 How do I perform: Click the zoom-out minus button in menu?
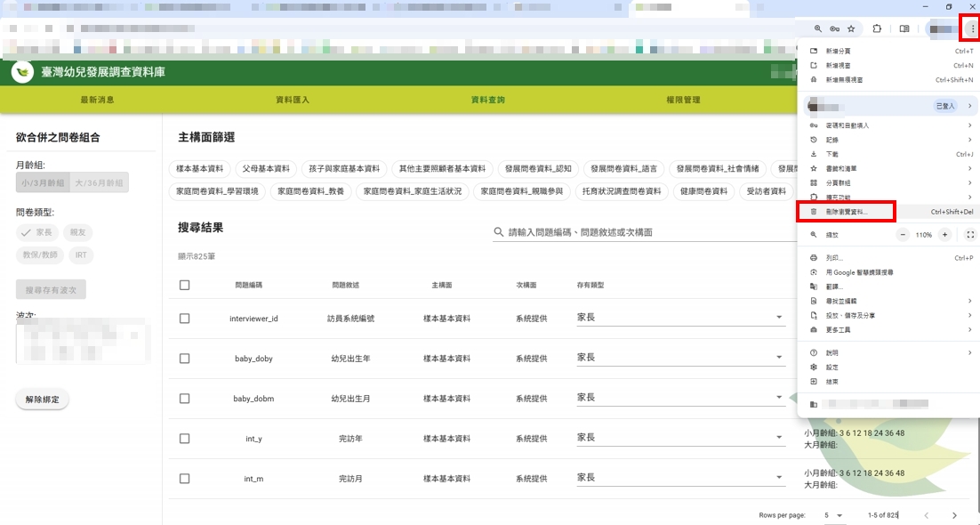[x=903, y=235]
